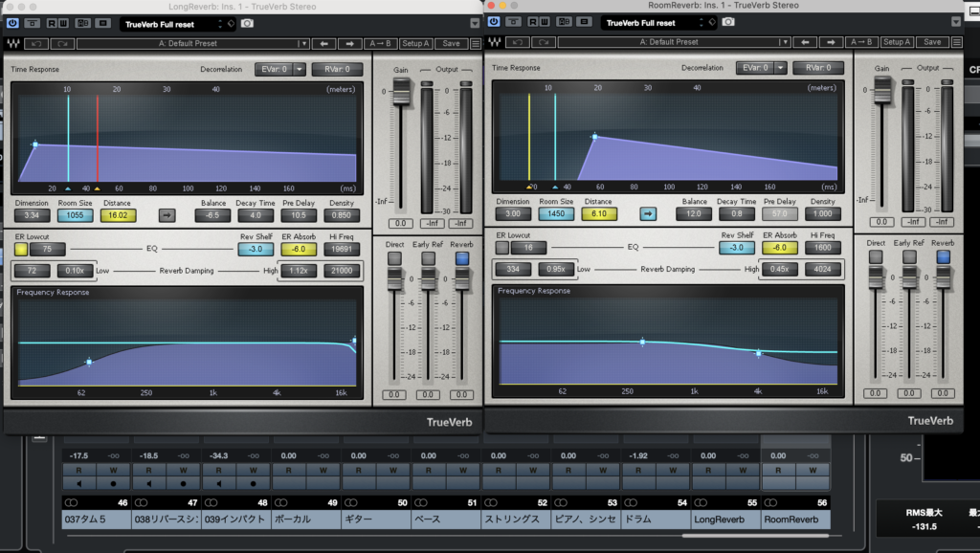
Task: Click the Save button in RoomReverb toolbar
Action: pos(932,43)
